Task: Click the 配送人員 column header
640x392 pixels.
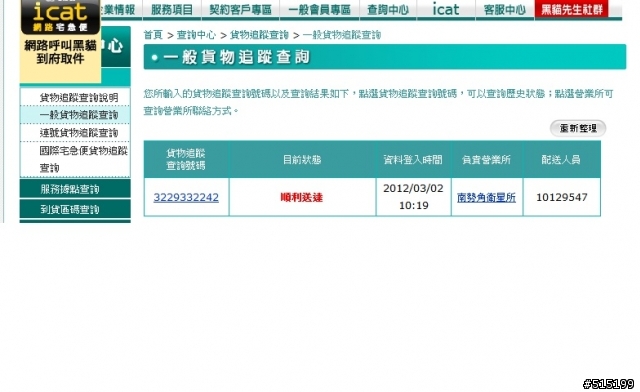Action: (561, 160)
